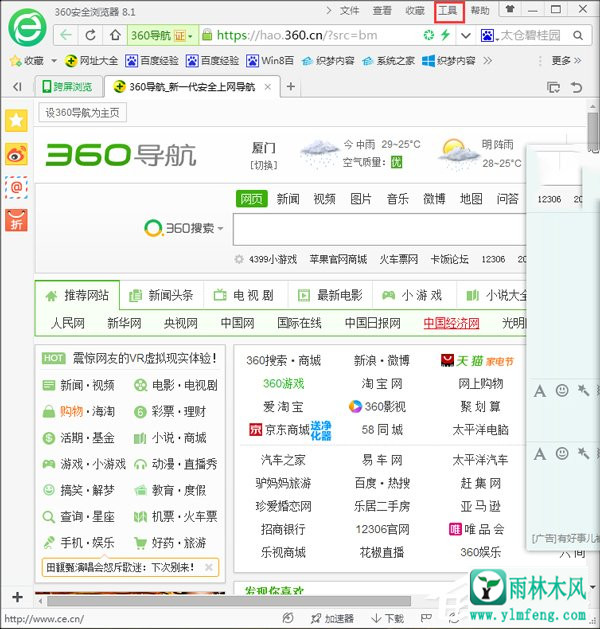Reload the page with refresh icon
600x629 pixels.
pos(91,35)
